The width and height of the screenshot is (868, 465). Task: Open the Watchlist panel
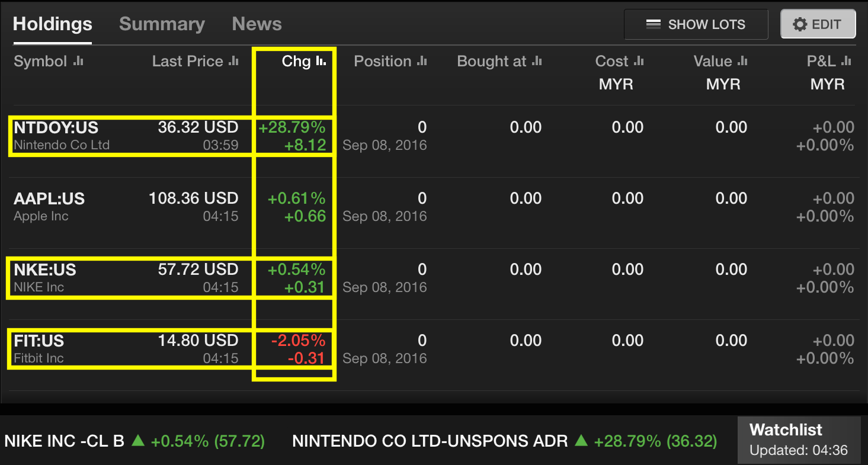tap(798, 439)
